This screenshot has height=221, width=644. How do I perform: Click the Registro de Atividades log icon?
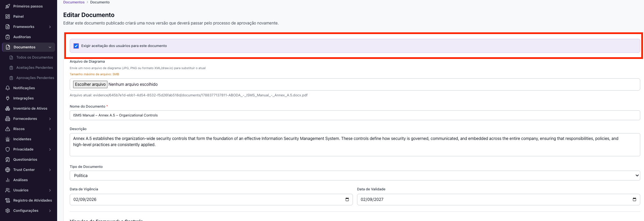tap(7, 200)
